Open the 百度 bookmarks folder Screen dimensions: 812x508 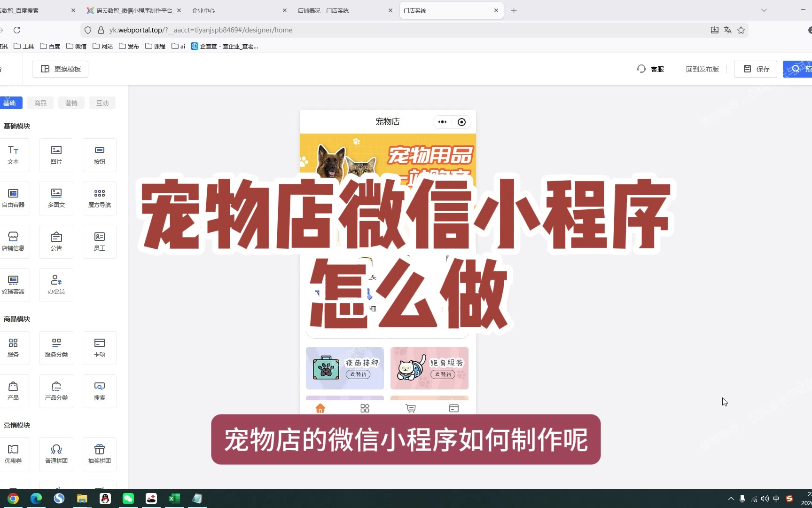click(50, 46)
